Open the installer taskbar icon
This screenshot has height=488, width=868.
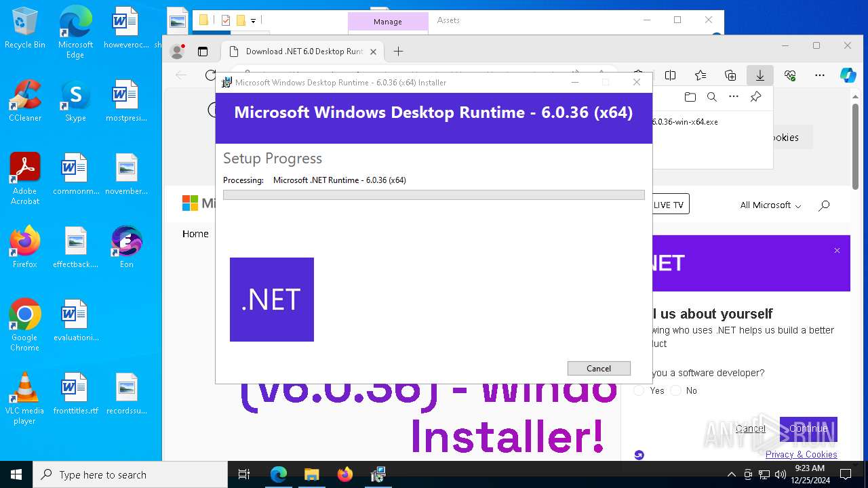pyautogui.click(x=378, y=474)
